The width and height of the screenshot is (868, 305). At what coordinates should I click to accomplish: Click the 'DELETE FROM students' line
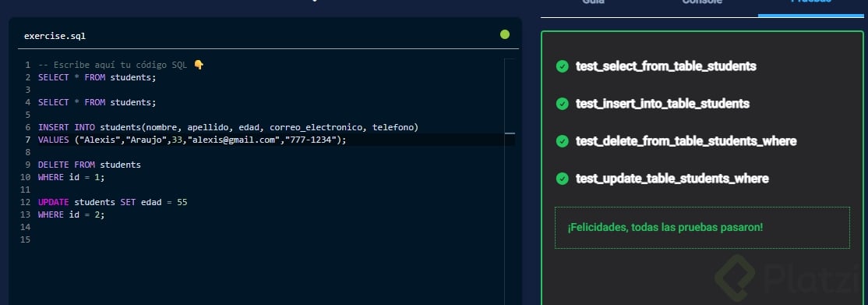click(x=90, y=165)
